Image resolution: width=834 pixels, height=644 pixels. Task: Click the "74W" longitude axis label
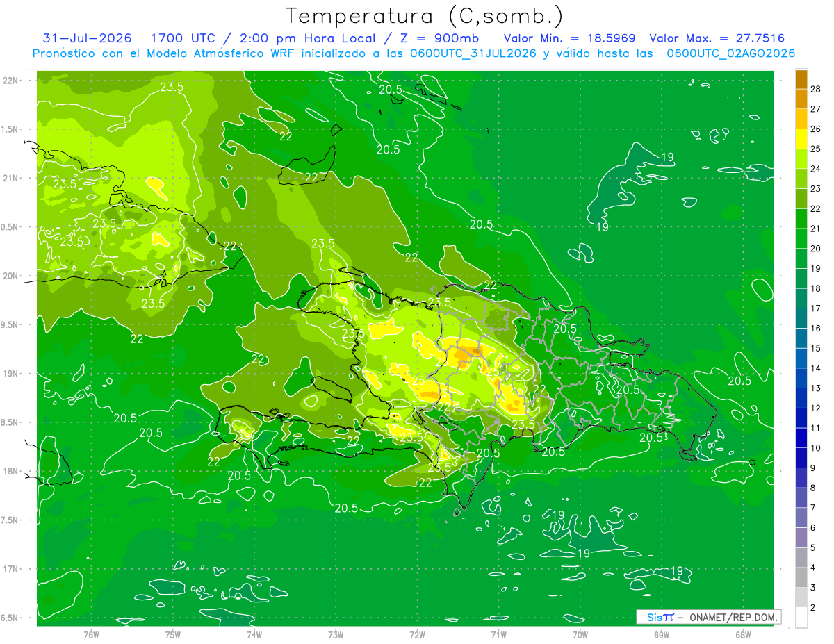pyautogui.click(x=254, y=634)
